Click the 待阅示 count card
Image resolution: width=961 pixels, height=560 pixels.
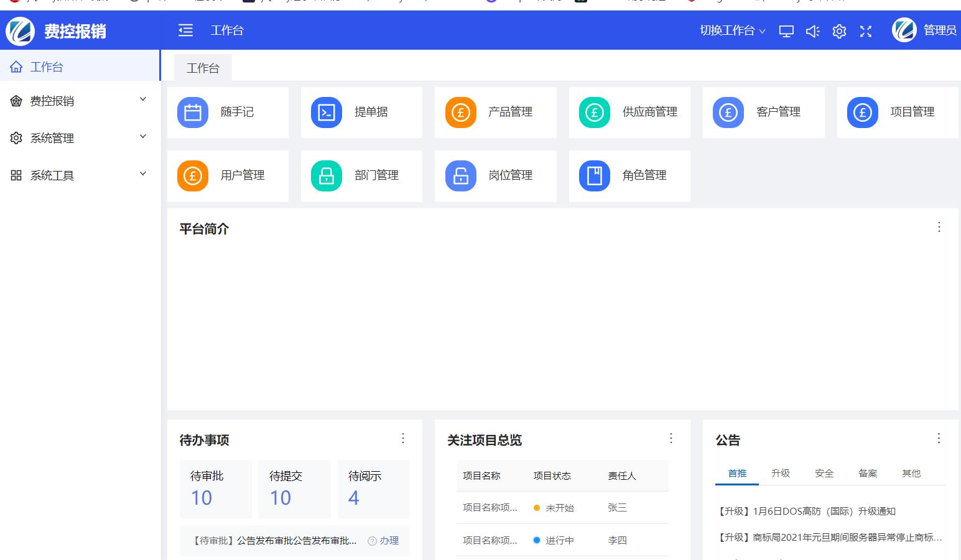373,489
